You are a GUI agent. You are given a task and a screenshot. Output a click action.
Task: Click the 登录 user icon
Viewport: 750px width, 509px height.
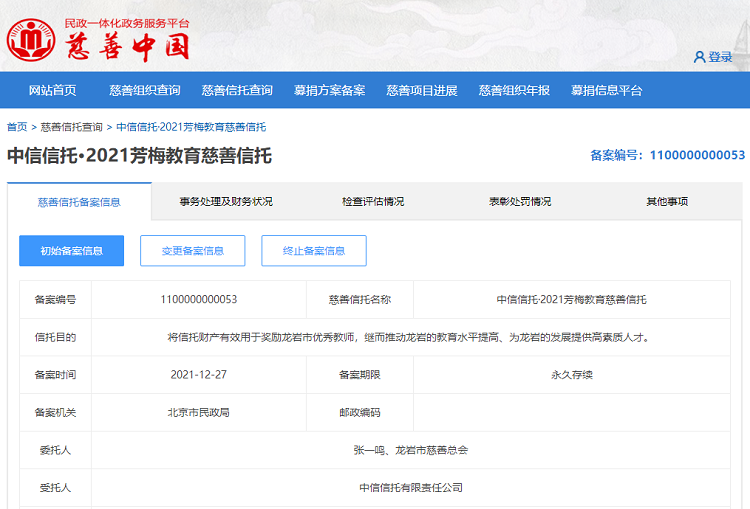tap(699, 57)
